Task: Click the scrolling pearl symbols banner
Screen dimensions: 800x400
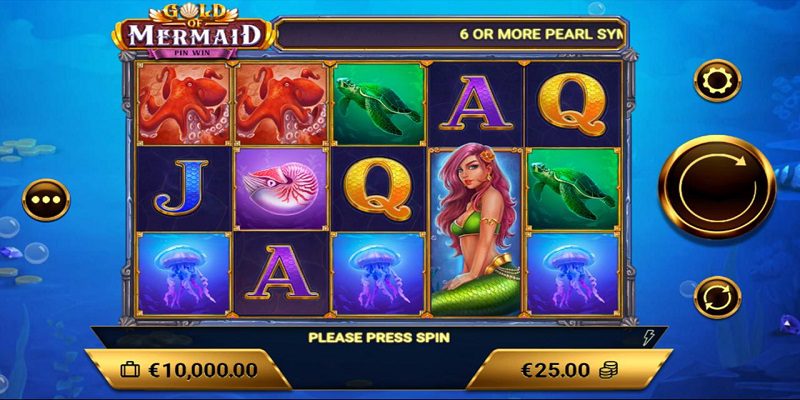Action: 451,34
